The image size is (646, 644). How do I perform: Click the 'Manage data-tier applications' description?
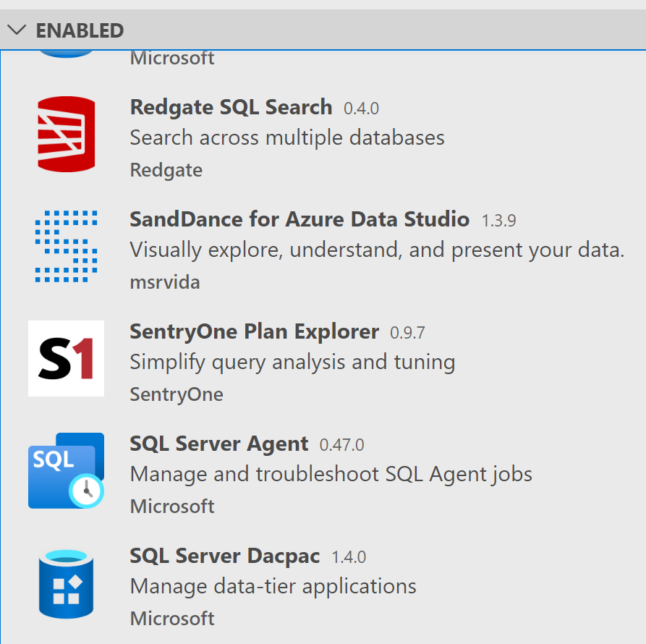tap(273, 586)
